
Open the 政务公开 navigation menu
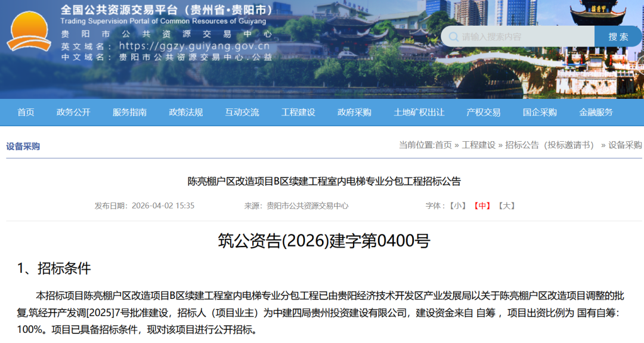coord(73,113)
